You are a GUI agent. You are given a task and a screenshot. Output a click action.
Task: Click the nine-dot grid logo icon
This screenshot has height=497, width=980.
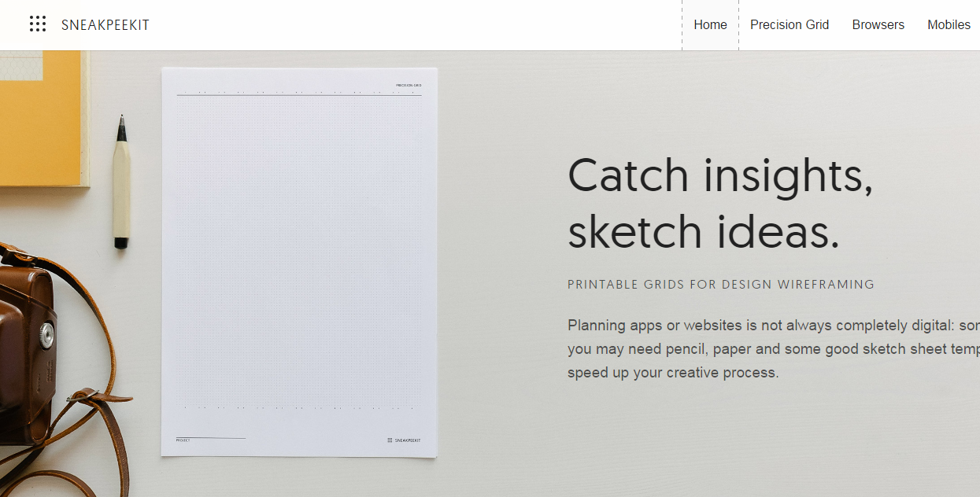pyautogui.click(x=37, y=24)
